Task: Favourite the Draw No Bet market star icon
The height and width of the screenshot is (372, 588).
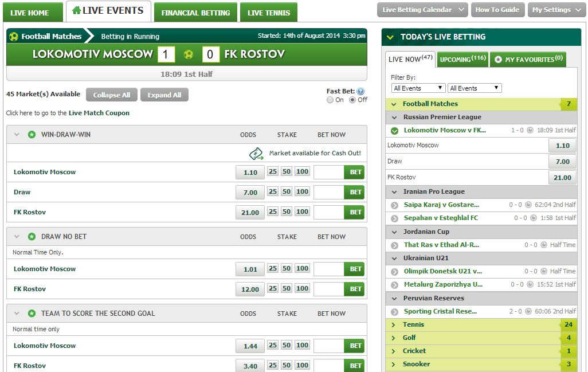Action: coord(32,237)
